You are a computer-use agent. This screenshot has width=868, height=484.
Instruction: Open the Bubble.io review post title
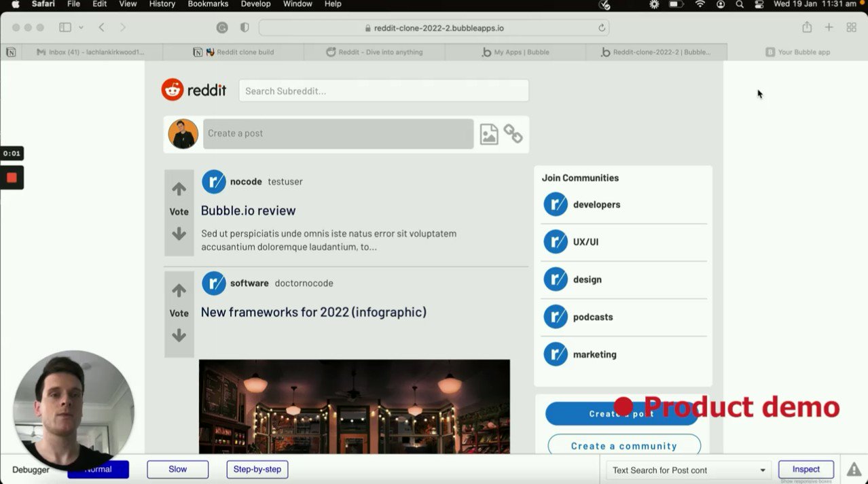(248, 211)
